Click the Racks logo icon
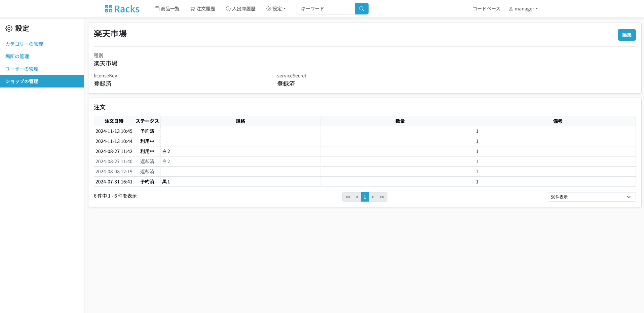Screen dimensions: 644x313 point(108,9)
